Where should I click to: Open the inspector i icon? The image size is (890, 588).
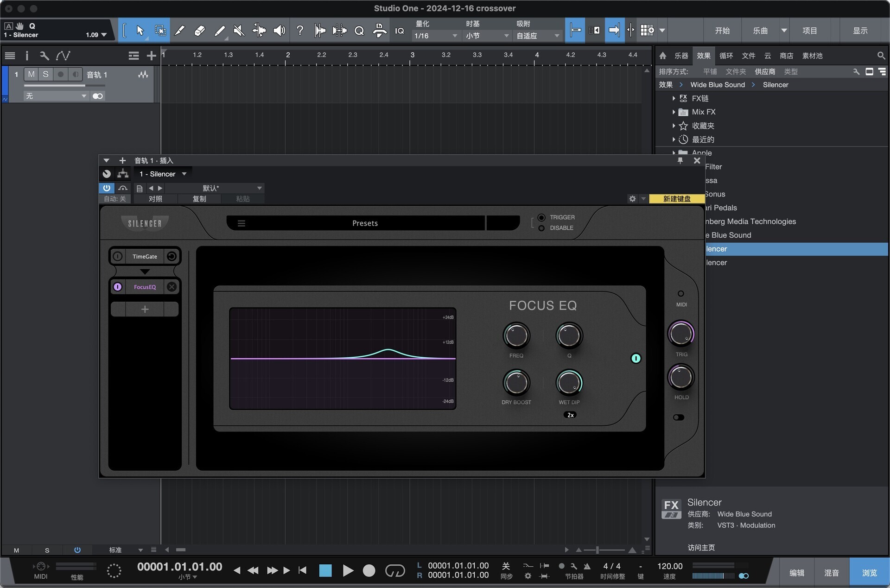click(x=26, y=56)
